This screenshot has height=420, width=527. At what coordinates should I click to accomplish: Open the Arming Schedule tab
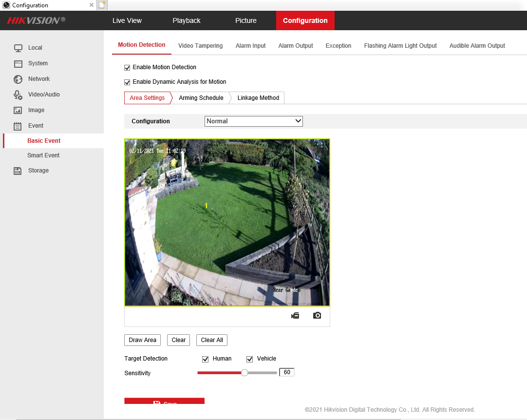(x=201, y=98)
